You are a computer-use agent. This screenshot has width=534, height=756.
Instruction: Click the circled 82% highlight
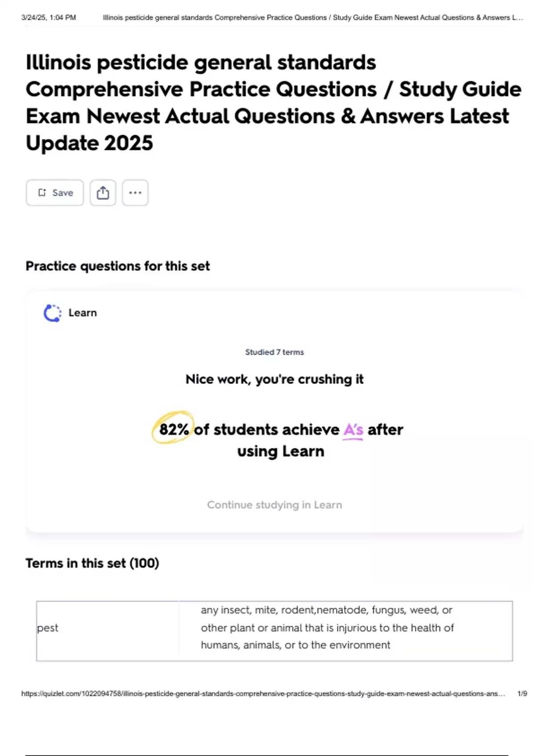coord(173,429)
